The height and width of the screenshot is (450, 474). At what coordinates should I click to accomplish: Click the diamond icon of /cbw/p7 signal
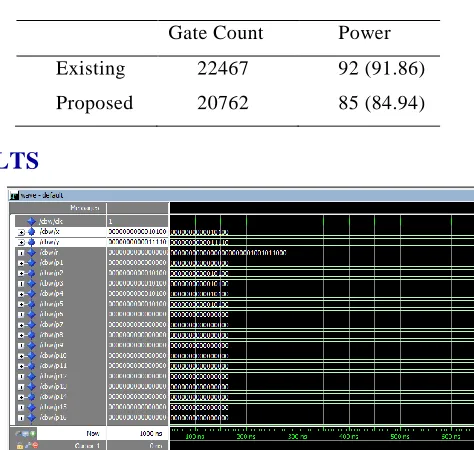pyautogui.click(x=31, y=325)
